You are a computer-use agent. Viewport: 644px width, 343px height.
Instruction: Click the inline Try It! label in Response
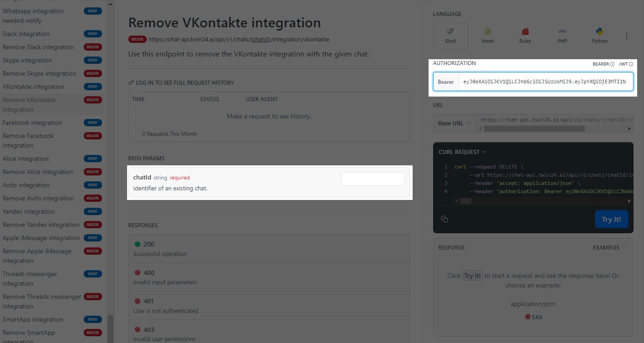[x=472, y=276]
